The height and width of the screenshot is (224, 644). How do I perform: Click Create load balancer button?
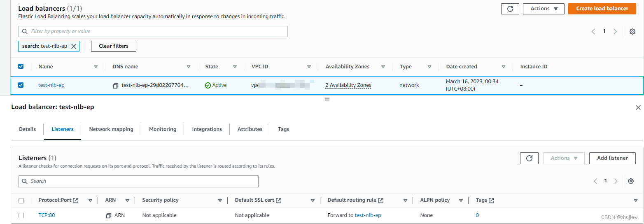tap(602, 9)
